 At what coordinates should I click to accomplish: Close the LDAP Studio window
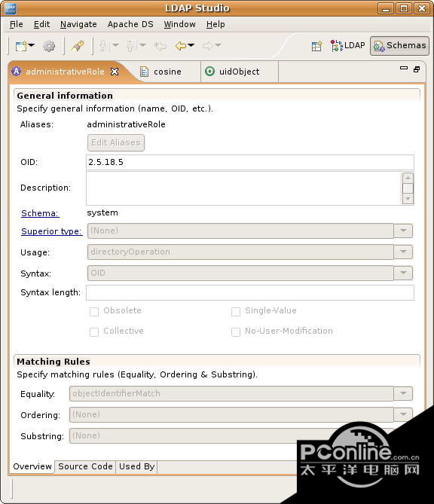[422, 8]
